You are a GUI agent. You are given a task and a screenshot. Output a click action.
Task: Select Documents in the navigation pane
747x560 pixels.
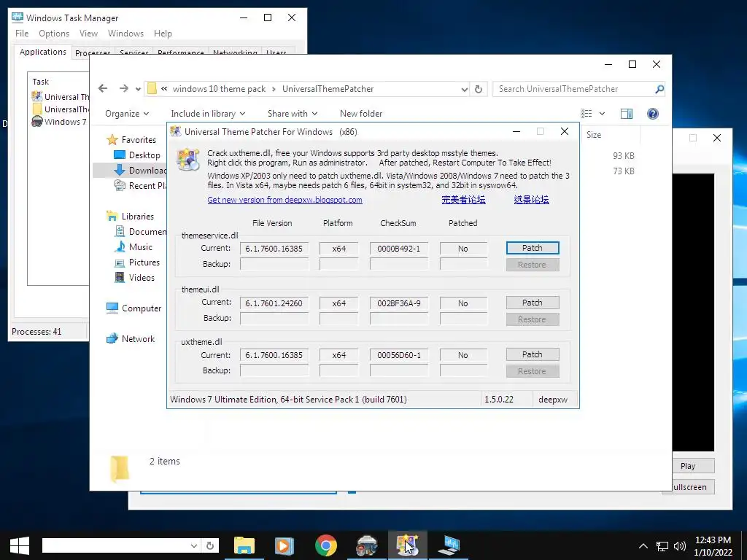point(141,232)
